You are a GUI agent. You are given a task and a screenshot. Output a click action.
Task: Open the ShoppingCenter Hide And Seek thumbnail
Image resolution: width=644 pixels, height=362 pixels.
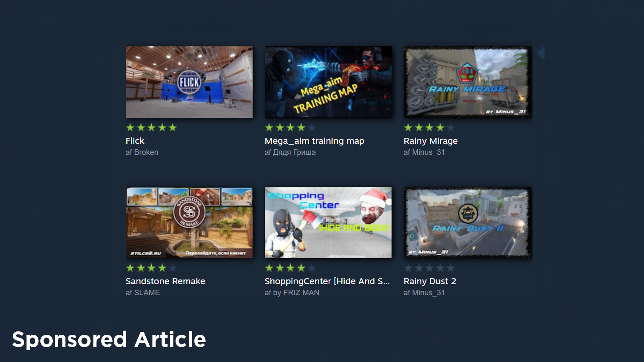(328, 222)
